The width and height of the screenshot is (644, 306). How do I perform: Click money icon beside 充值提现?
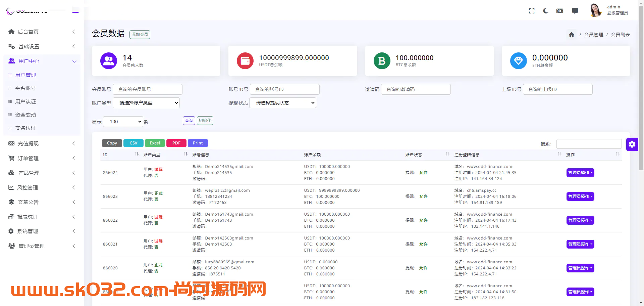(x=11, y=143)
